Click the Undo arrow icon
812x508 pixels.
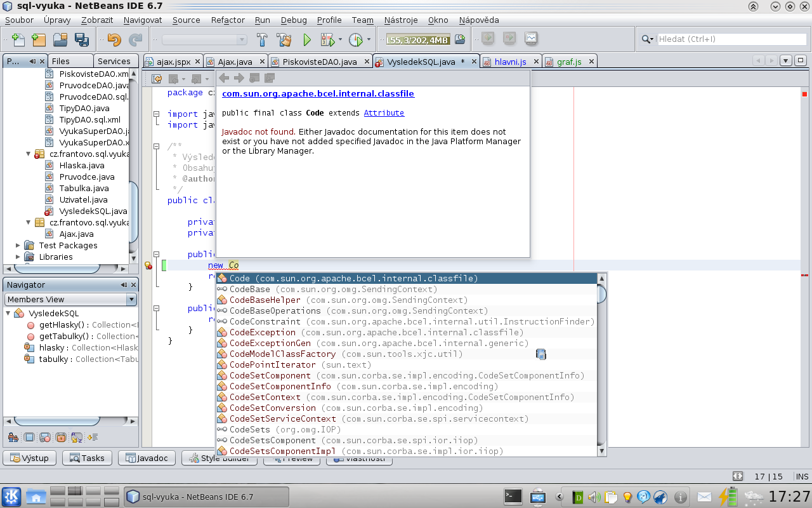[x=114, y=39]
